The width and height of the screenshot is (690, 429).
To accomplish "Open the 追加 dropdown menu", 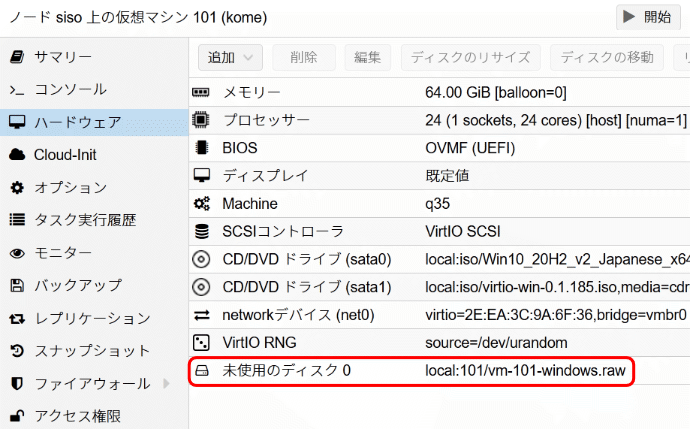I will [230, 58].
